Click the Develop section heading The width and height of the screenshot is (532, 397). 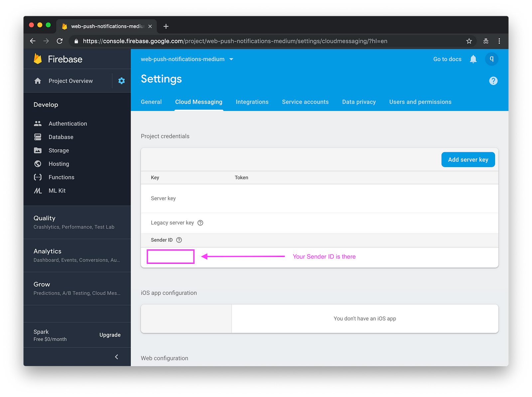46,105
